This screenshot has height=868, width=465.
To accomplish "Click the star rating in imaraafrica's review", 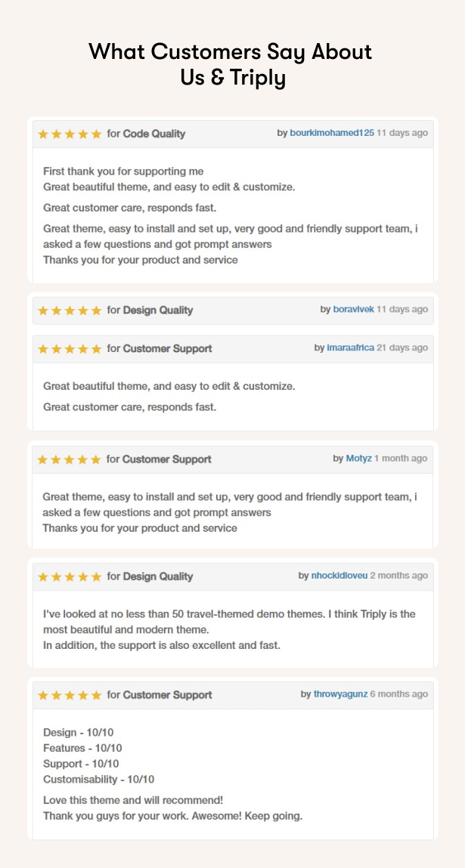I will point(70,349).
